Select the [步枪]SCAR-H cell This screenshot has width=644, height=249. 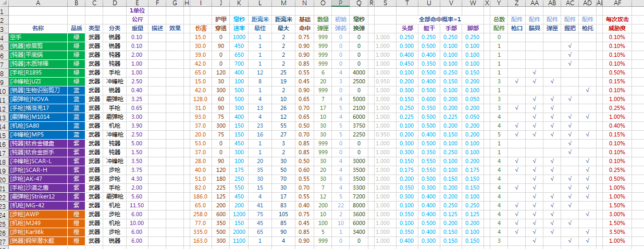[38, 170]
